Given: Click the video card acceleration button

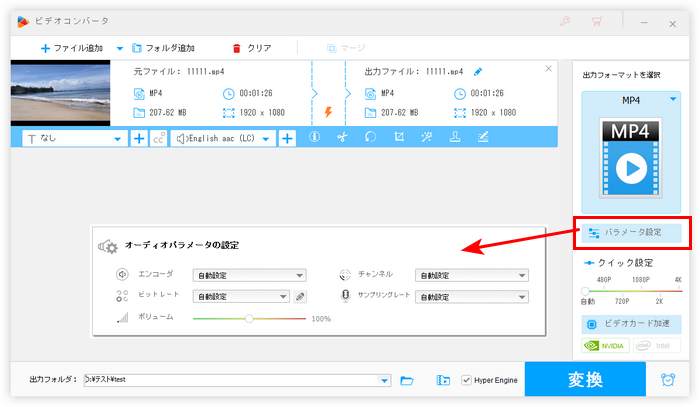Looking at the screenshot, I should [631, 324].
